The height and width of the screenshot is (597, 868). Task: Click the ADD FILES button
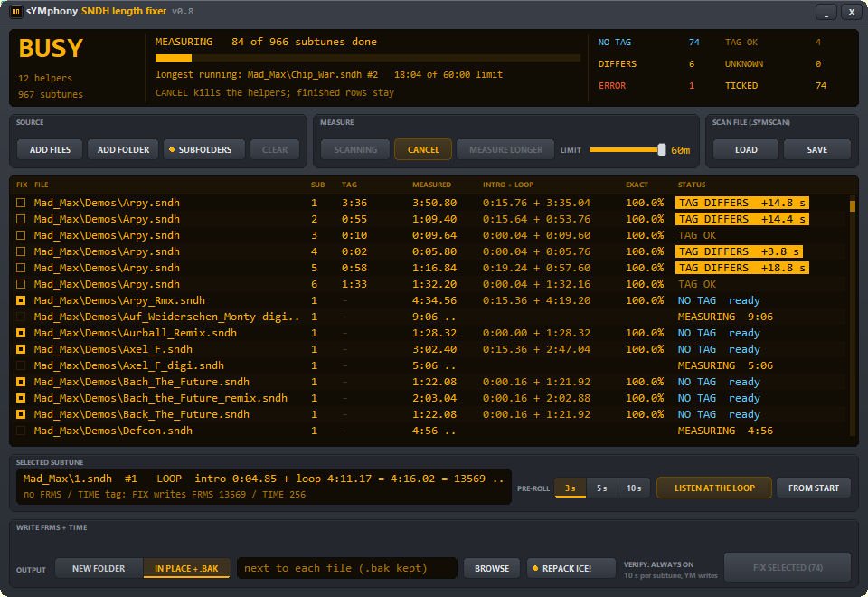pos(50,149)
